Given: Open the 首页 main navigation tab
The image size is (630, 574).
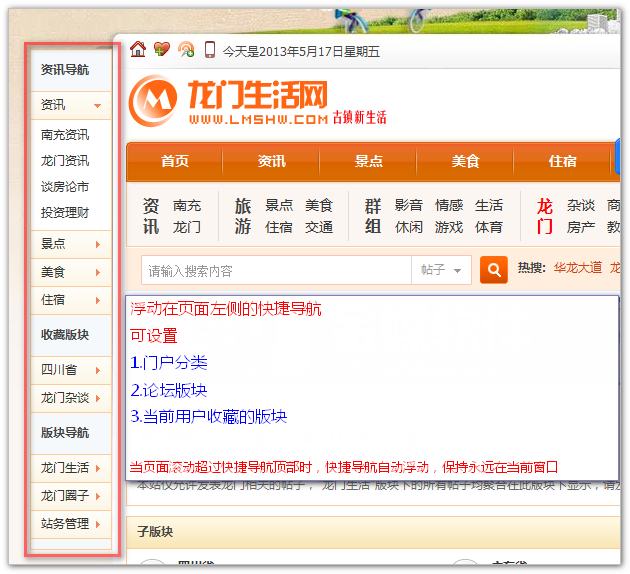Looking at the screenshot, I should 174,161.
